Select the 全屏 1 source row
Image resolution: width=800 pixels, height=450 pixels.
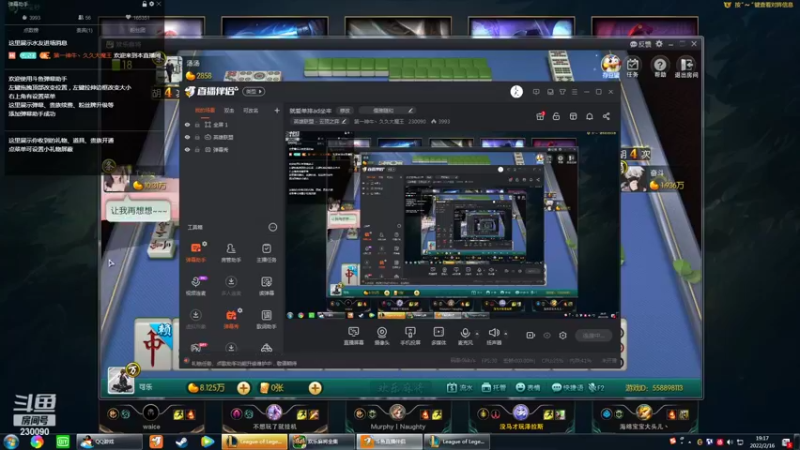pyautogui.click(x=232, y=124)
